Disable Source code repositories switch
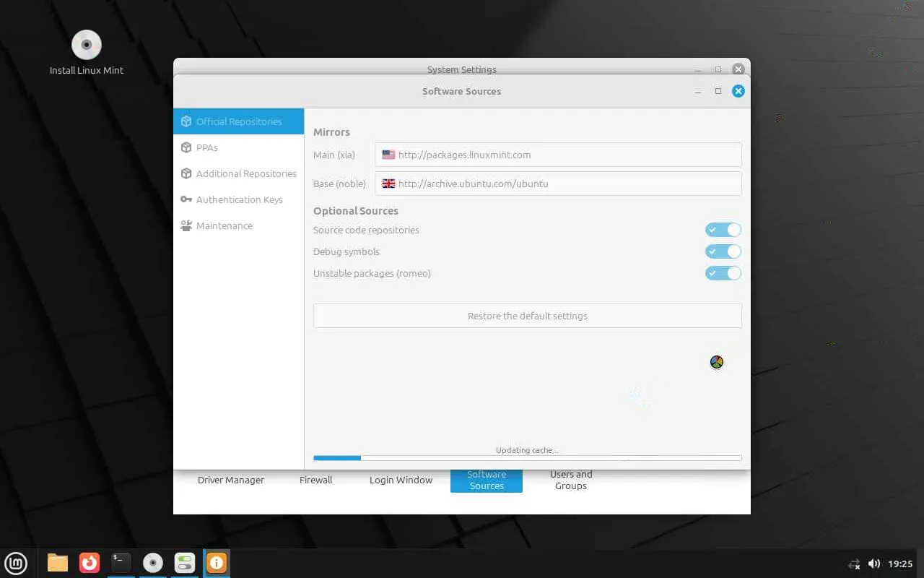Screen dimensions: 924x578 click(x=723, y=230)
